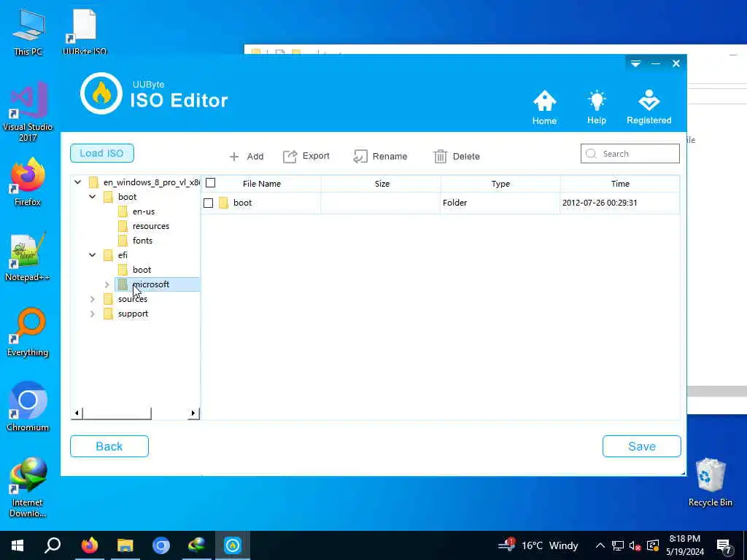Open the notification center icon
The height and width of the screenshot is (560, 747).
(x=724, y=545)
